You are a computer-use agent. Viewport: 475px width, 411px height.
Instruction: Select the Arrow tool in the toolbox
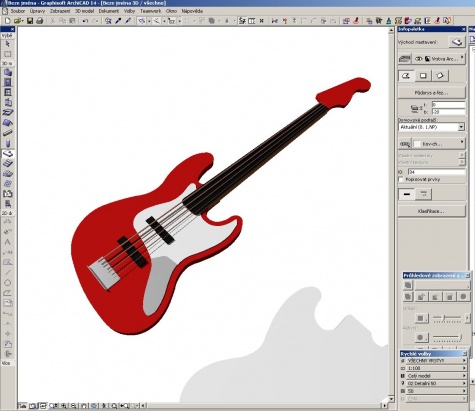[7, 44]
